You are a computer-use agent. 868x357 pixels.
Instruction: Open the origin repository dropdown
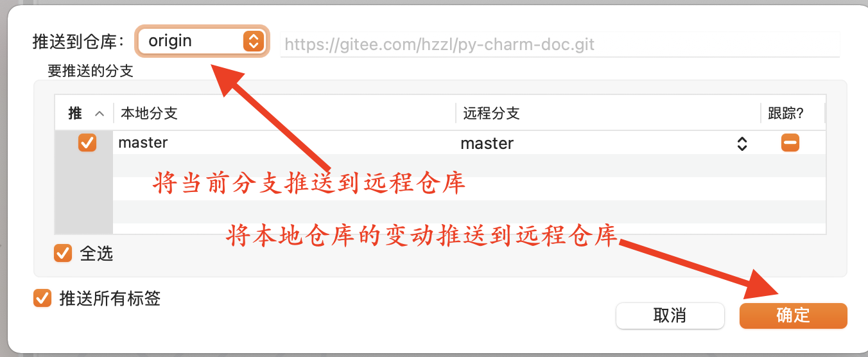(x=202, y=42)
